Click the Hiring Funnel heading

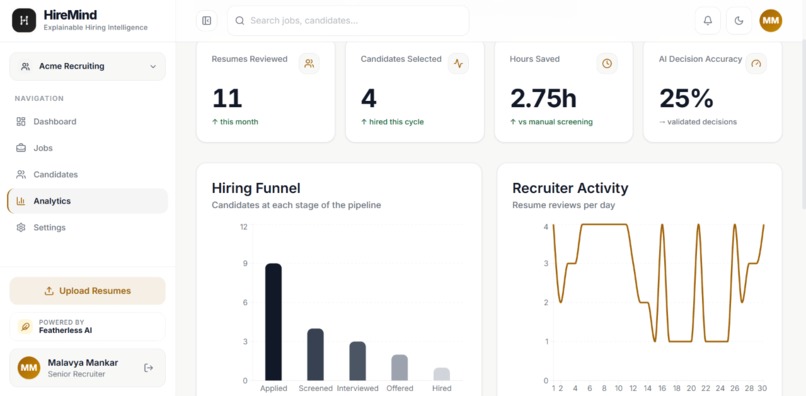tap(256, 188)
